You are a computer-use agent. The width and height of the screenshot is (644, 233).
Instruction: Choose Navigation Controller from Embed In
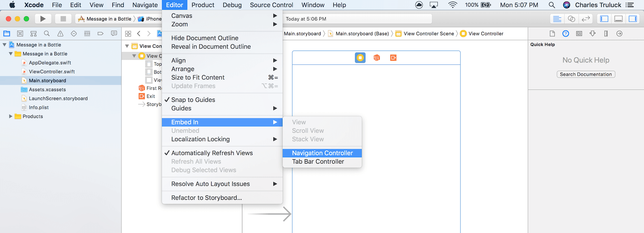(x=322, y=153)
